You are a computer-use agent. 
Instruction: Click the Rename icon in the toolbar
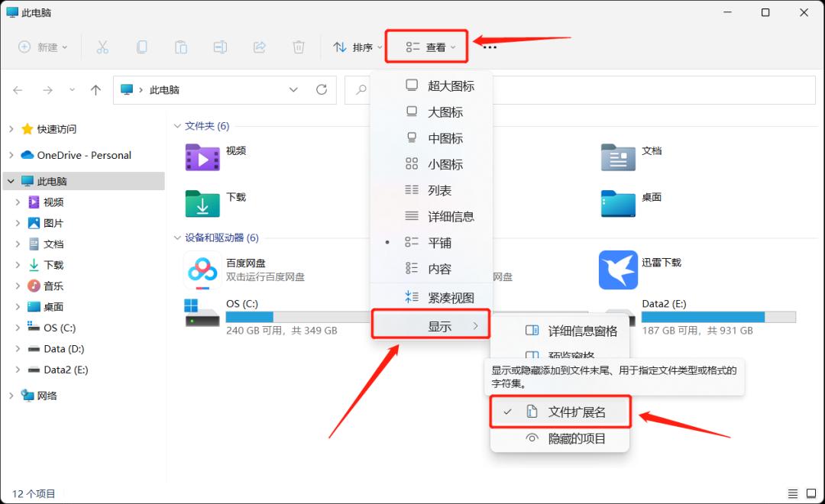pos(221,47)
